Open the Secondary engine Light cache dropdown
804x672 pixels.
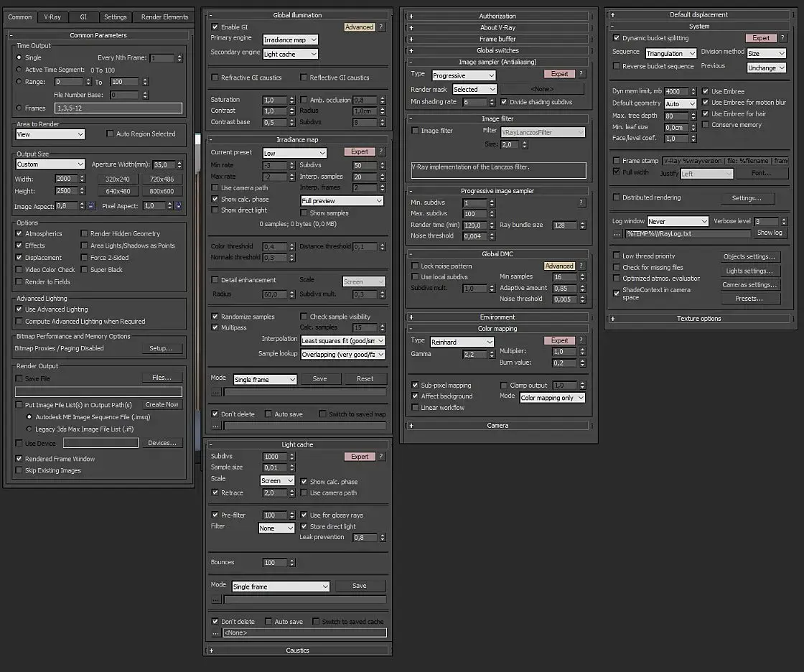coord(290,55)
